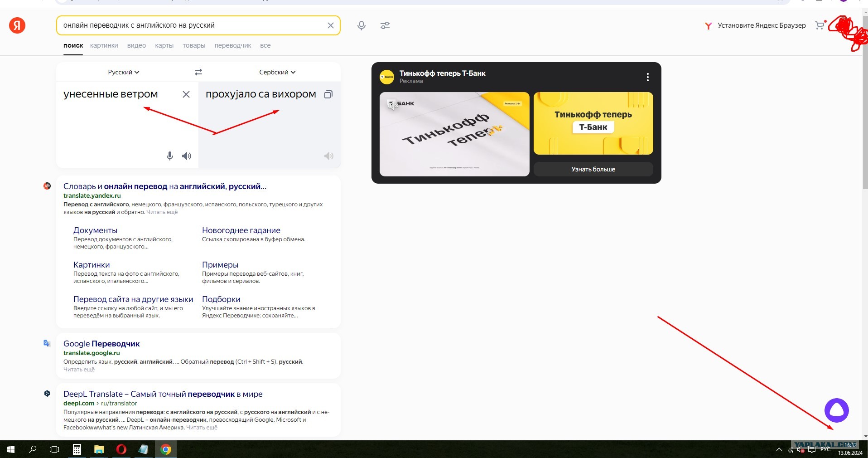
Task: Open the Картинки sitelink under Yandex Translate
Action: click(92, 265)
